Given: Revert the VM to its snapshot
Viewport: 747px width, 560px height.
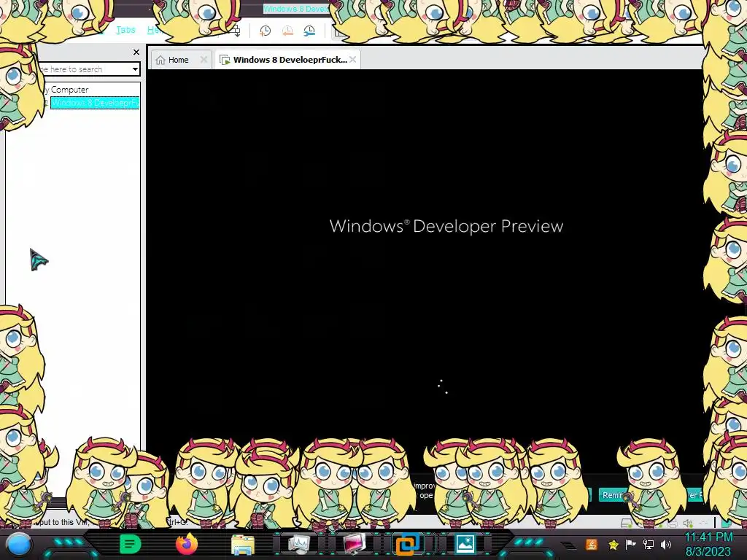Looking at the screenshot, I should pos(287,31).
